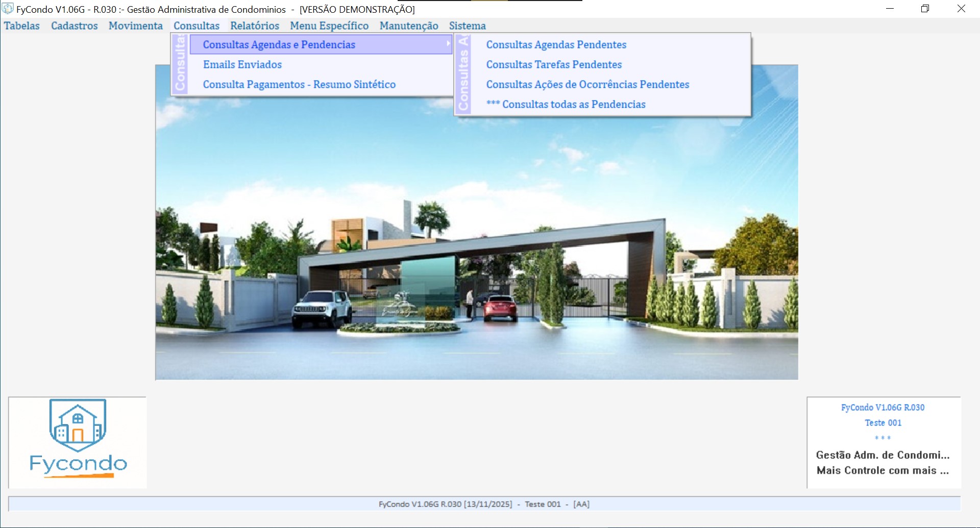Open the Movimenta menu
The height and width of the screenshot is (528, 980).
click(135, 26)
